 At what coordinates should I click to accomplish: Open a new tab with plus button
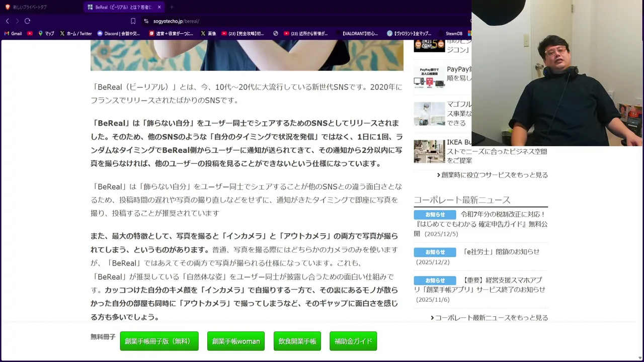coord(172,7)
